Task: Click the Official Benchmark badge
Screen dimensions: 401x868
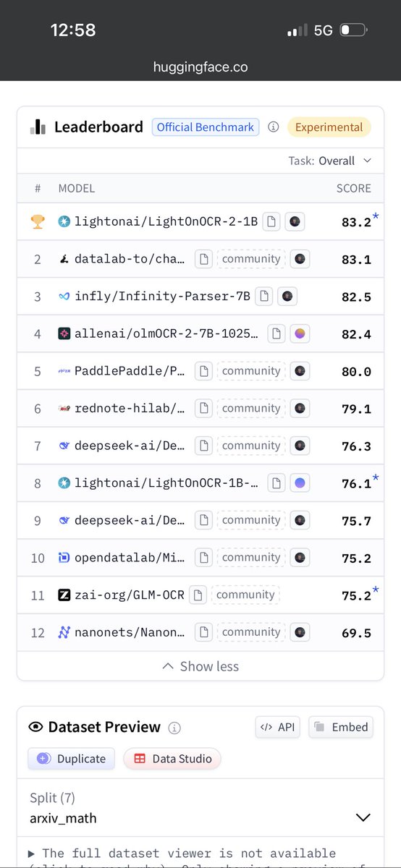Action: pyautogui.click(x=206, y=127)
